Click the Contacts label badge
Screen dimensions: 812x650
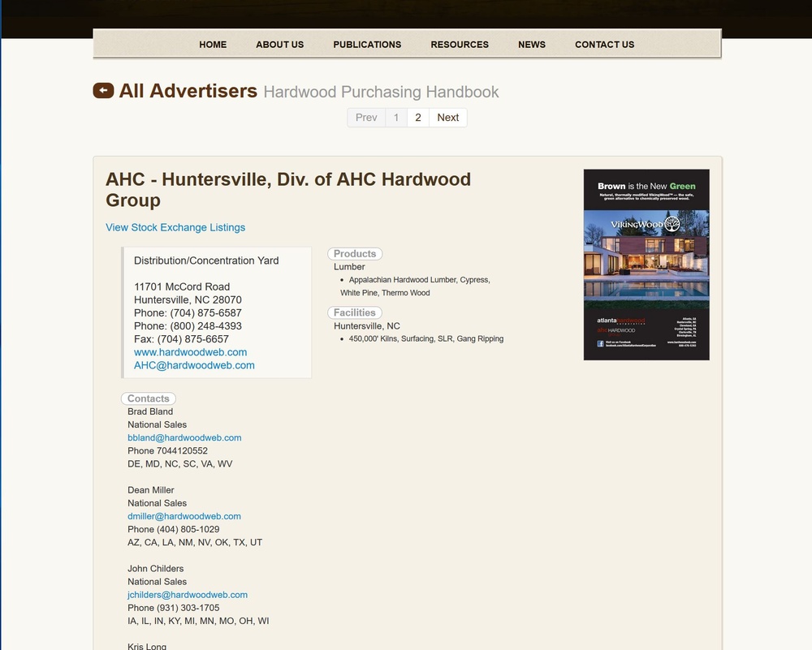149,398
